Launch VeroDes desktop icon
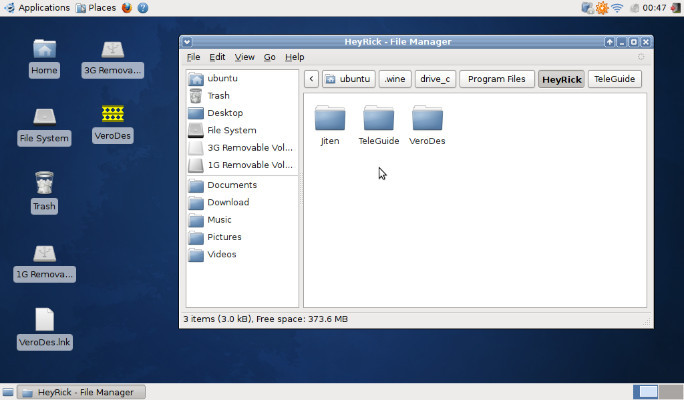Viewport: 684px width, 400px height. (x=113, y=124)
